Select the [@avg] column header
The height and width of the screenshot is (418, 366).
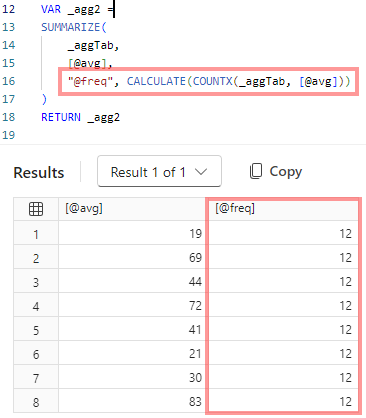(x=132, y=209)
